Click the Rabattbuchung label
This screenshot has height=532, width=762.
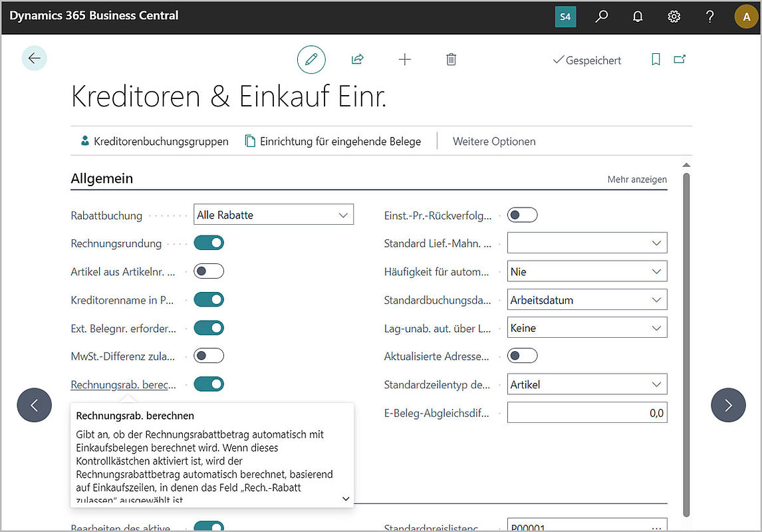coord(106,215)
